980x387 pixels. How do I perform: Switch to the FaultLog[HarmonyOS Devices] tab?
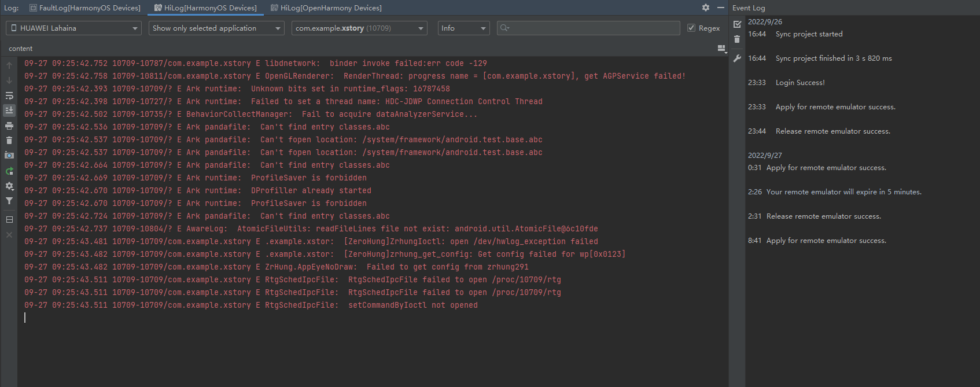click(85, 8)
